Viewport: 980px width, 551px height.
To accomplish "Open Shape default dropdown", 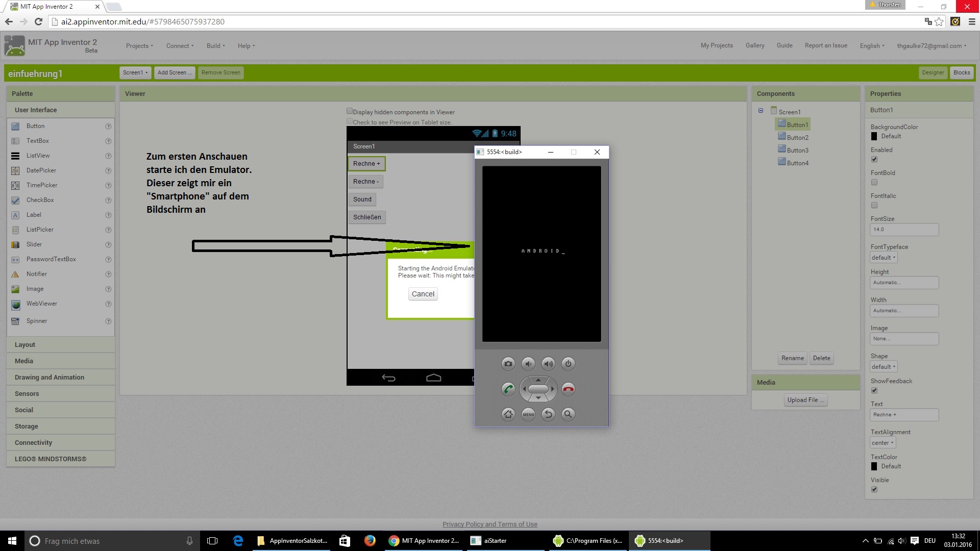I will 884,367.
